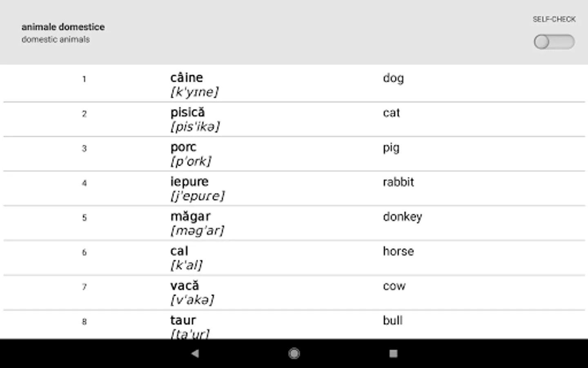588x368 pixels.
Task: Open recent apps via the square icon
Action: 393,353
